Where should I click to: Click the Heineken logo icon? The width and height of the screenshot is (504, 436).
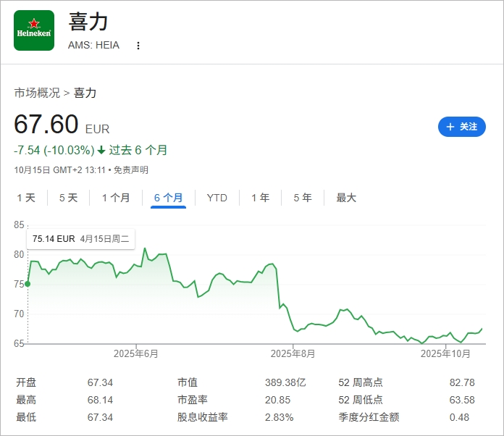tap(34, 30)
